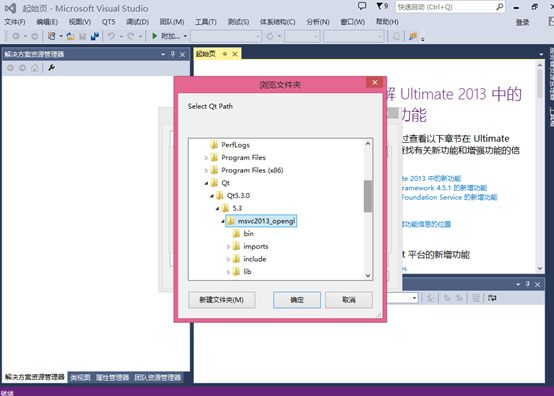Click Solution Explorer home icon
Image resolution: width=554 pixels, height=396 pixels.
tap(35, 68)
